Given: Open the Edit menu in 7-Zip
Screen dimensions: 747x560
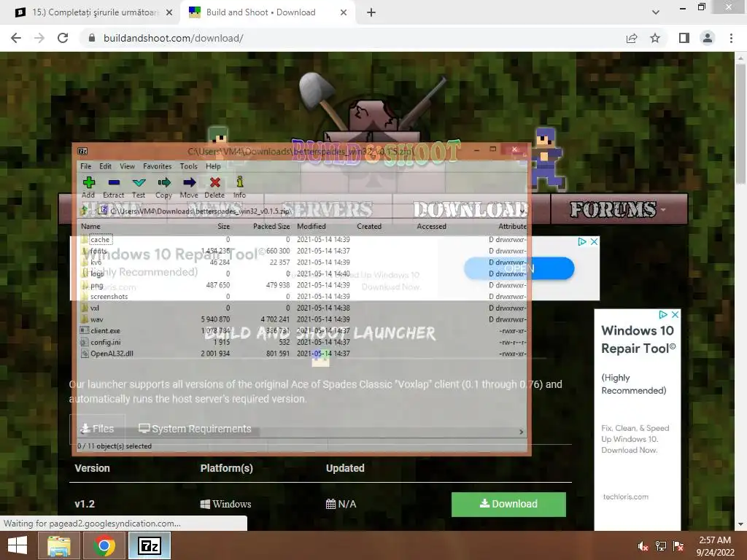Looking at the screenshot, I should 105,166.
